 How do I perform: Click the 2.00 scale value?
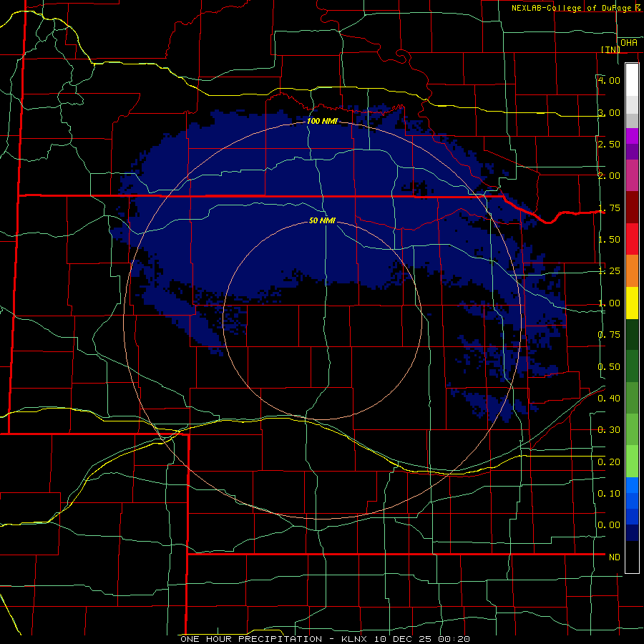(609, 176)
